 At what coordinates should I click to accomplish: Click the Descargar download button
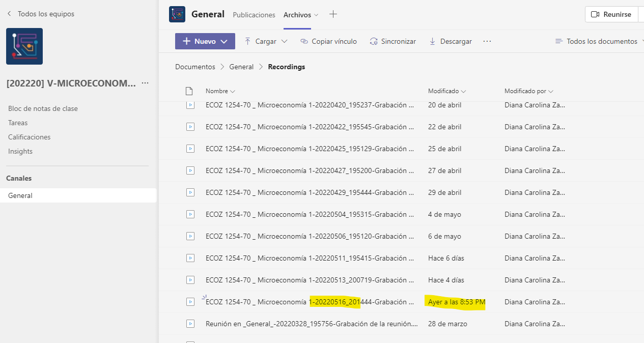tap(451, 41)
